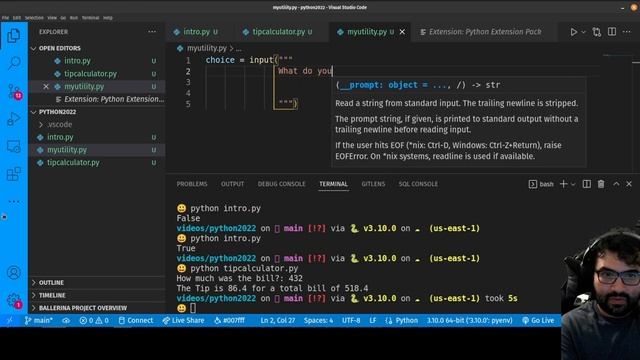The image size is (640, 360).
Task: Open the Search view in activity bar
Action: click(x=14, y=63)
